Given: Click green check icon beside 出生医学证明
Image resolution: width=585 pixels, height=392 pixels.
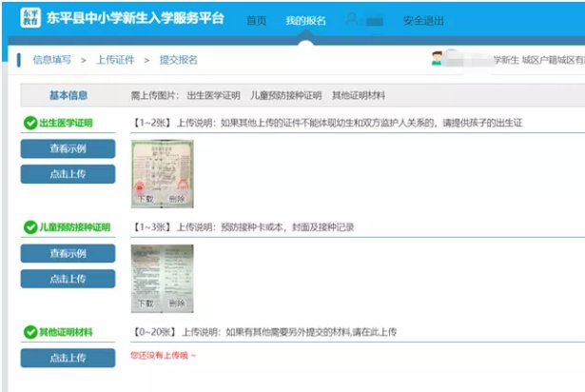Looking at the screenshot, I should click(x=29, y=124).
